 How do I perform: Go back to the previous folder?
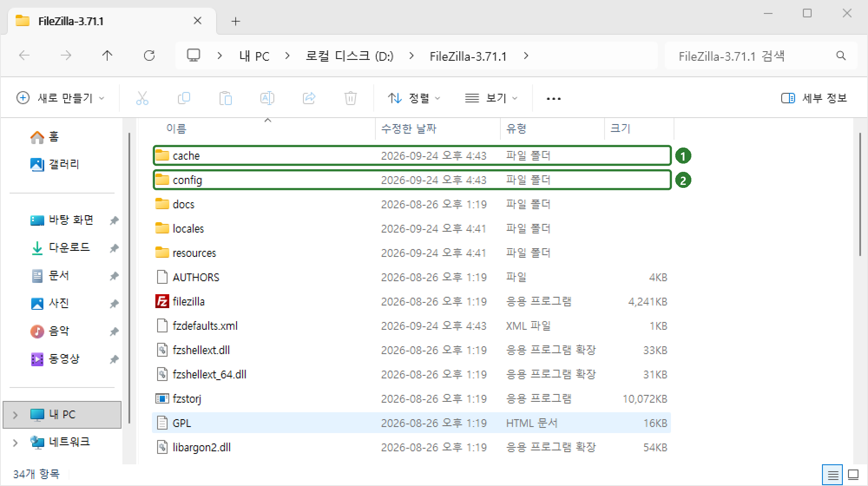pos(24,56)
